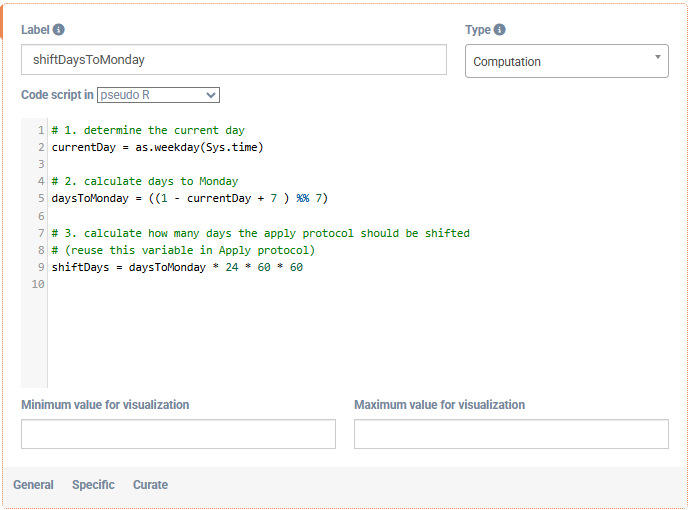Click code line starting 'daysToMonday = ((1'

point(190,198)
